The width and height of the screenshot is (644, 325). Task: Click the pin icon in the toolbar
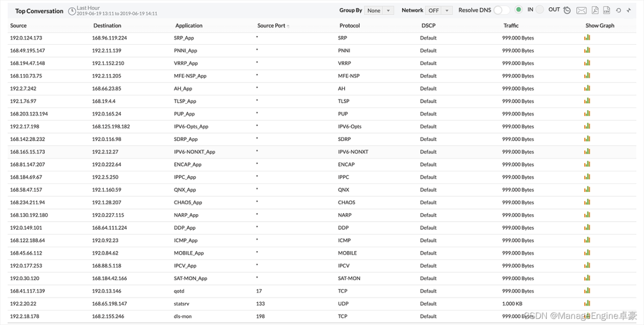[629, 10]
